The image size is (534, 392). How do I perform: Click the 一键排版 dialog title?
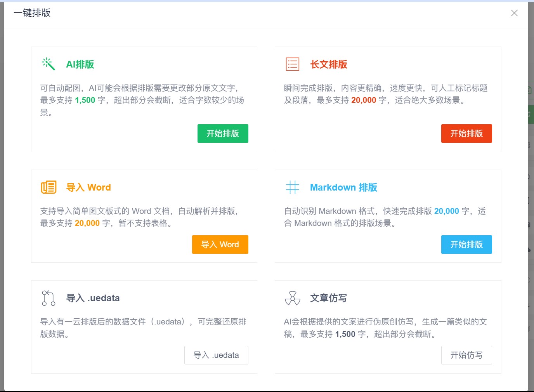coord(32,13)
